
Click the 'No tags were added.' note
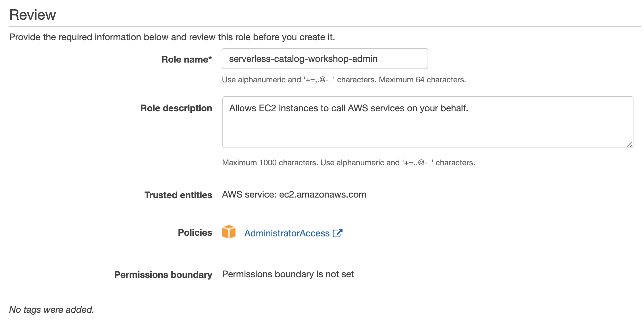[x=52, y=309]
